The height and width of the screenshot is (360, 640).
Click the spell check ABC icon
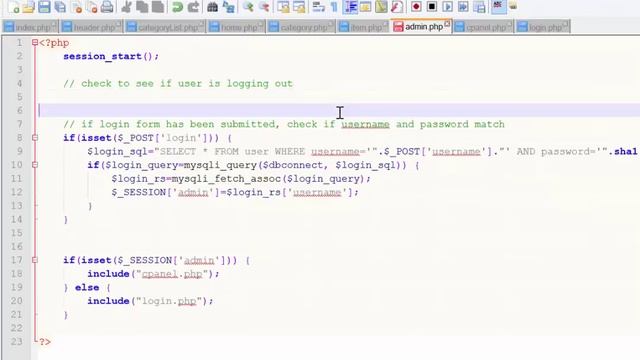click(498, 6)
